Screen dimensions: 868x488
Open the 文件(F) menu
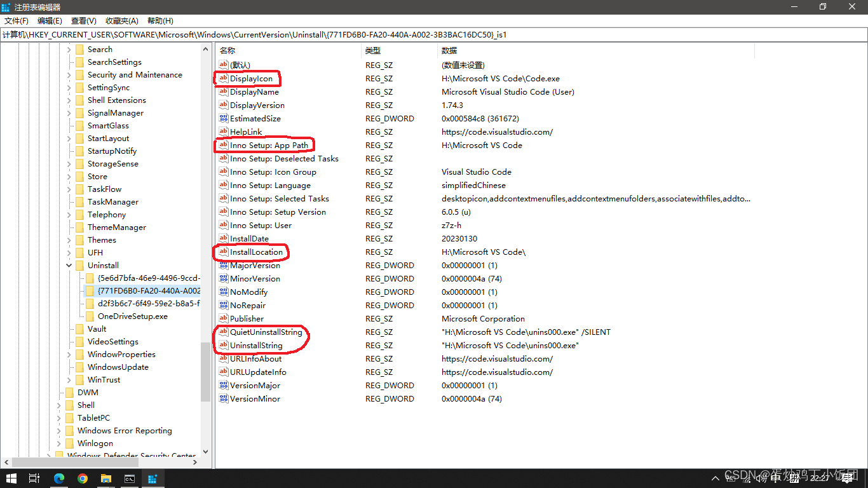16,21
